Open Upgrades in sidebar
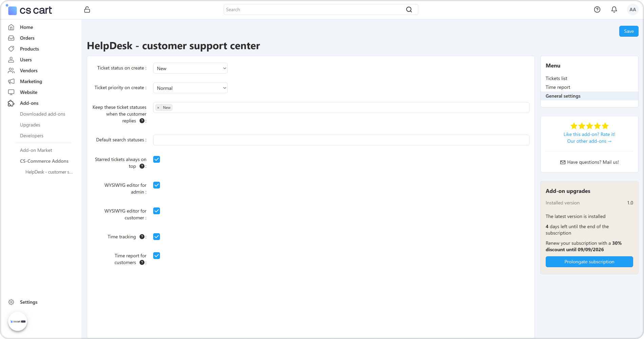644x339 pixels. (30, 125)
